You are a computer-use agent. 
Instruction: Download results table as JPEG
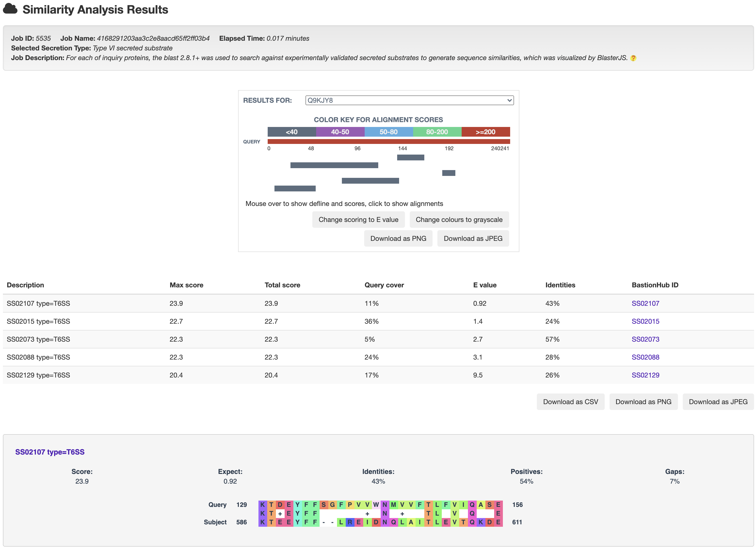718,402
